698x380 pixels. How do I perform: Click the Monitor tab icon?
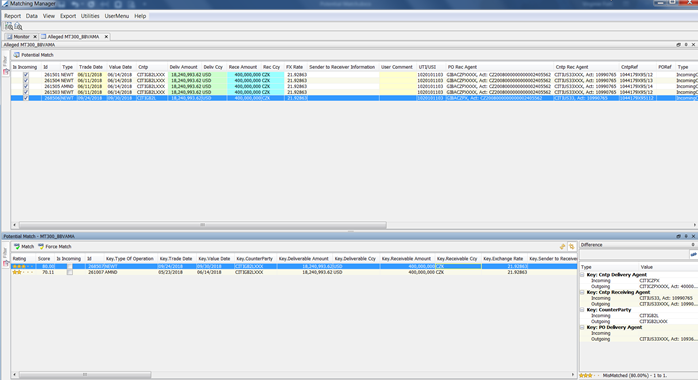9,36
